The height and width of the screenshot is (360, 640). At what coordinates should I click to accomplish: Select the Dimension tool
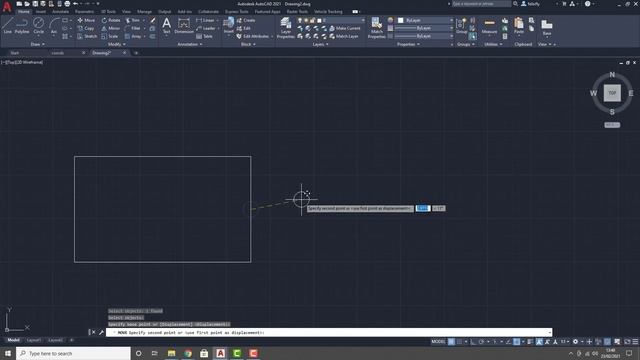point(184,26)
